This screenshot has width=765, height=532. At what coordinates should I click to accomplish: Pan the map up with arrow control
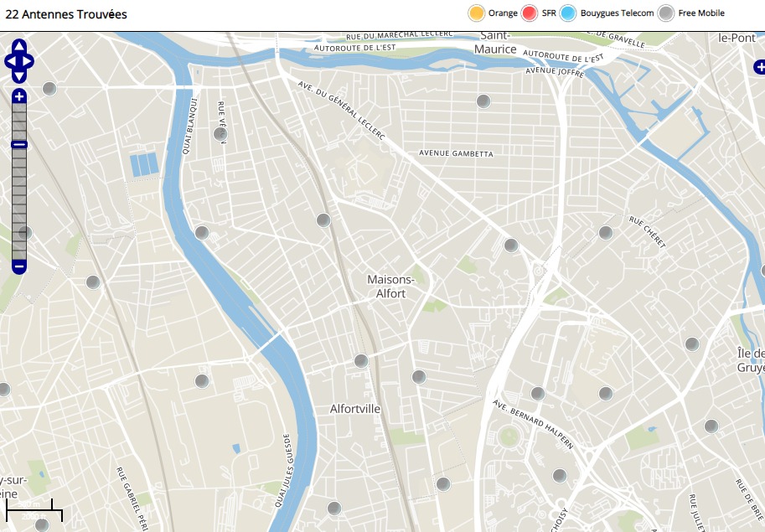[x=19, y=46]
